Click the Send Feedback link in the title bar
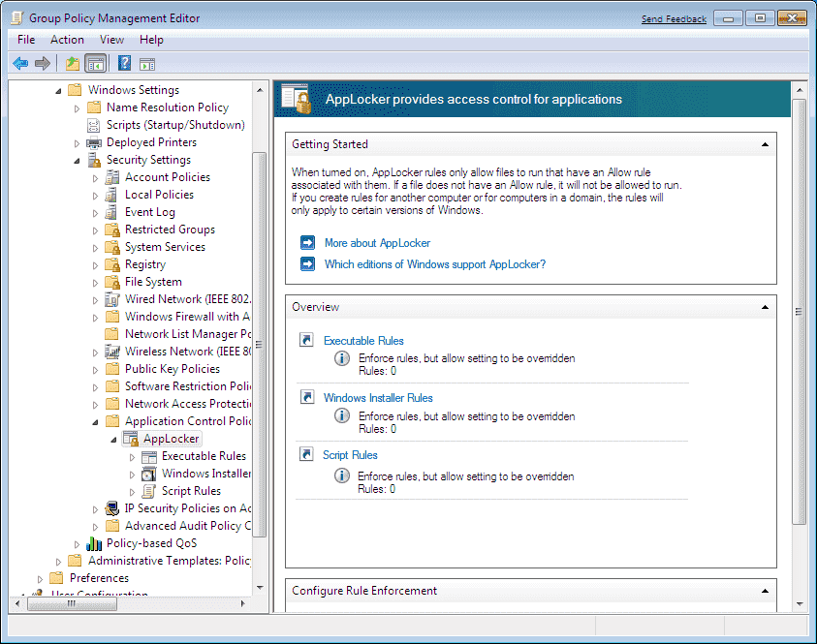Viewport: 817px width, 644px height. [674, 17]
